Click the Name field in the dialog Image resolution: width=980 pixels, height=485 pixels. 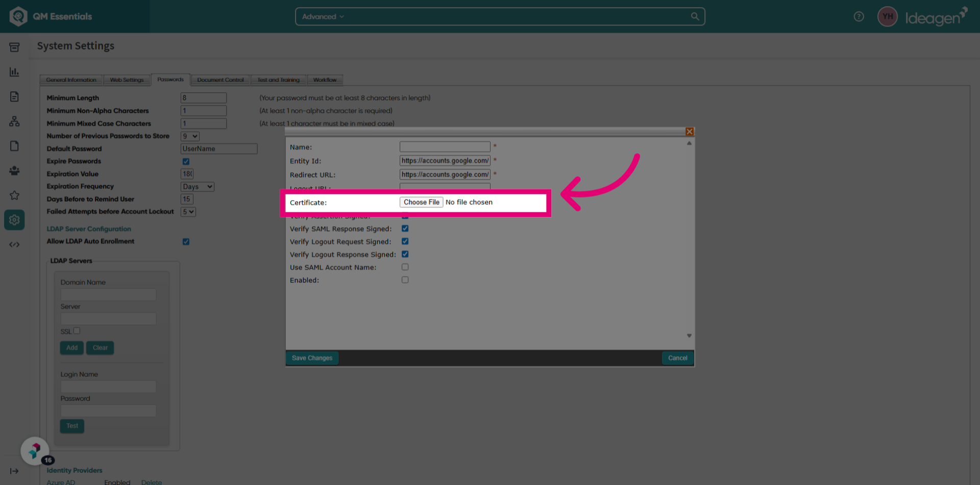(x=445, y=147)
